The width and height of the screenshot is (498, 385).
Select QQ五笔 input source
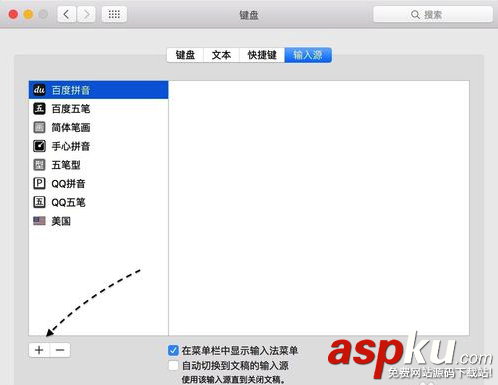[x=99, y=202]
